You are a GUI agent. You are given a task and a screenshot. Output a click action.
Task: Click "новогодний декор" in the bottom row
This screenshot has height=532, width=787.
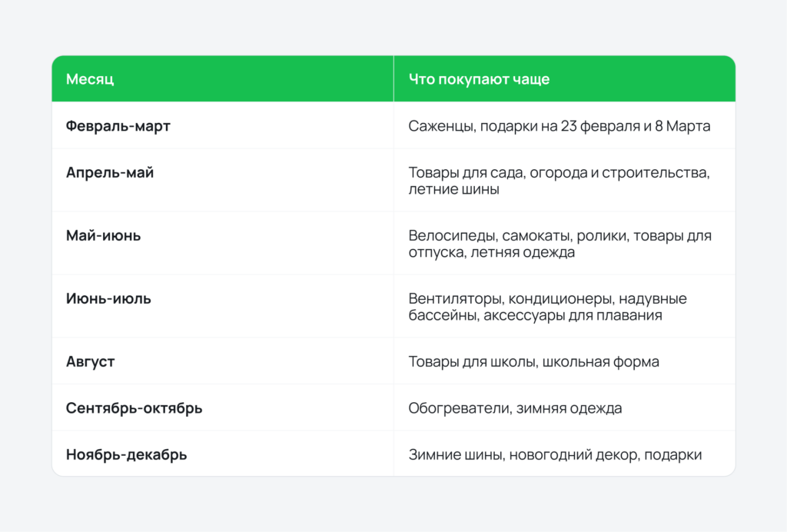tap(568, 454)
